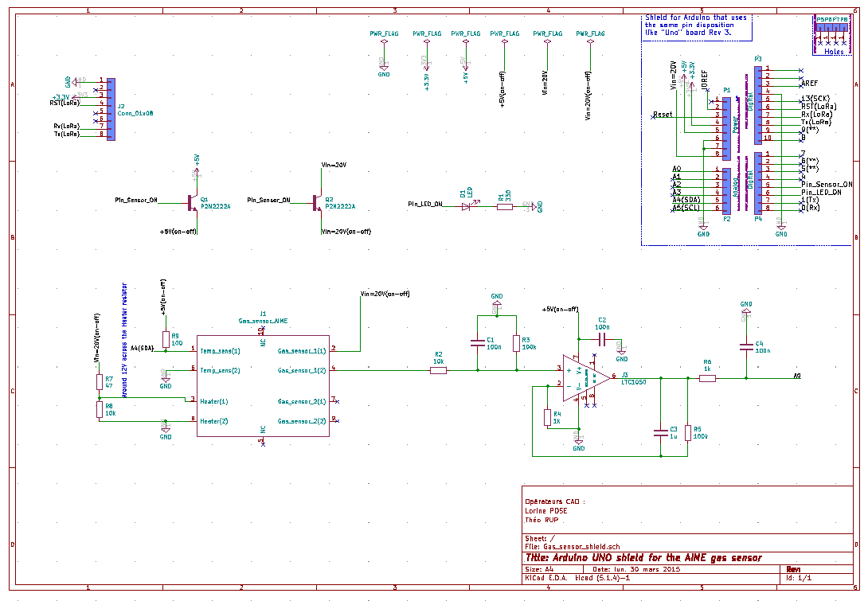Click the Heater(1) pin label
868x601 pixels.
213,401
